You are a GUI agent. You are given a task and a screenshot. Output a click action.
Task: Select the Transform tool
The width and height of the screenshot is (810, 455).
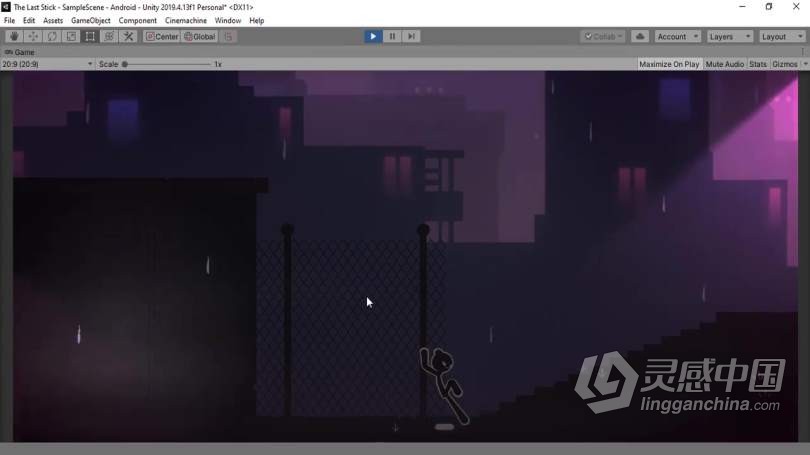pos(110,36)
